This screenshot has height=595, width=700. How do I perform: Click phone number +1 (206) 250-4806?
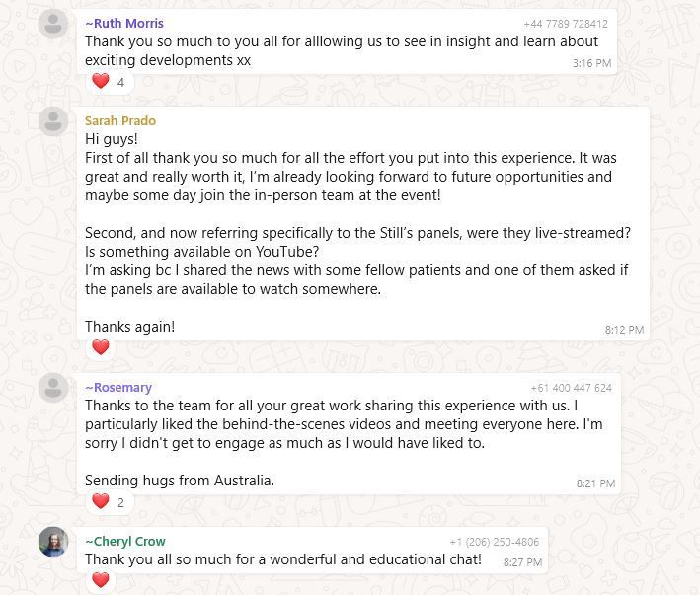pos(494,542)
